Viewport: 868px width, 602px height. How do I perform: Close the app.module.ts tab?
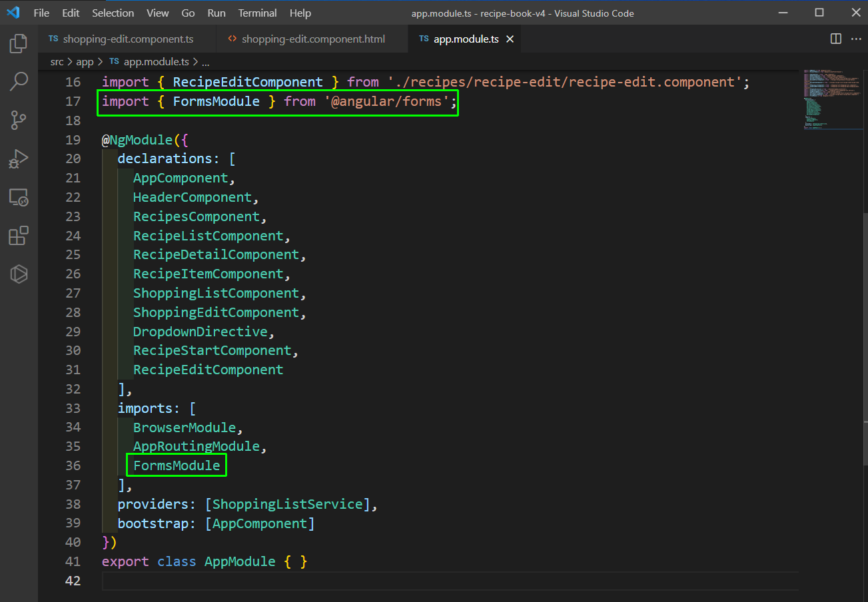pyautogui.click(x=510, y=39)
